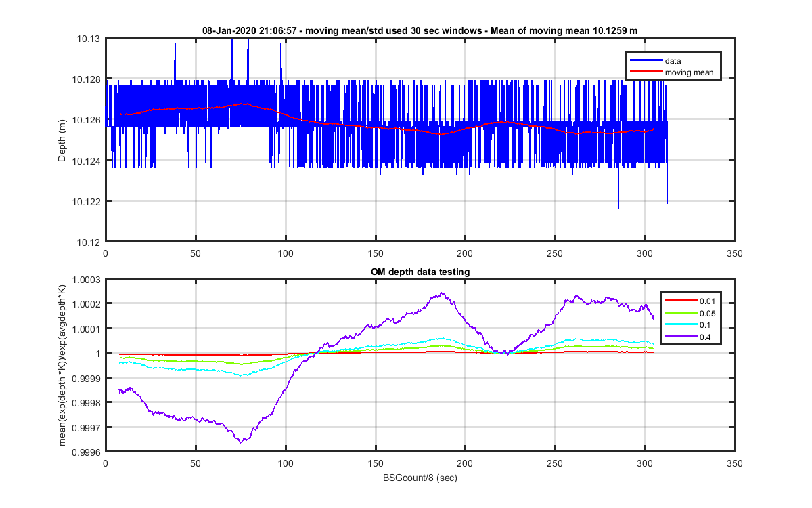Click the 'OM depth data testing' title
This screenshot has width=812, height=508.
click(x=420, y=272)
